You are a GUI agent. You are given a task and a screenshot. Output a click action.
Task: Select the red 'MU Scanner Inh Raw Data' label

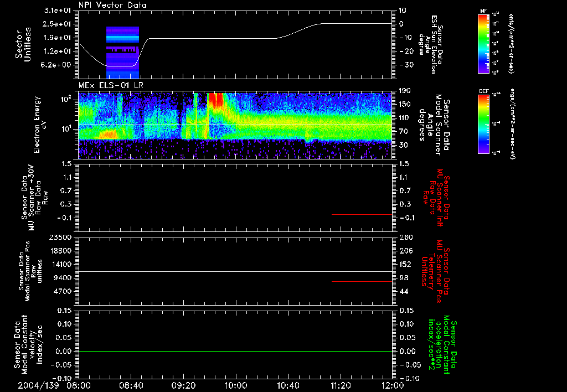pyautogui.click(x=436, y=198)
